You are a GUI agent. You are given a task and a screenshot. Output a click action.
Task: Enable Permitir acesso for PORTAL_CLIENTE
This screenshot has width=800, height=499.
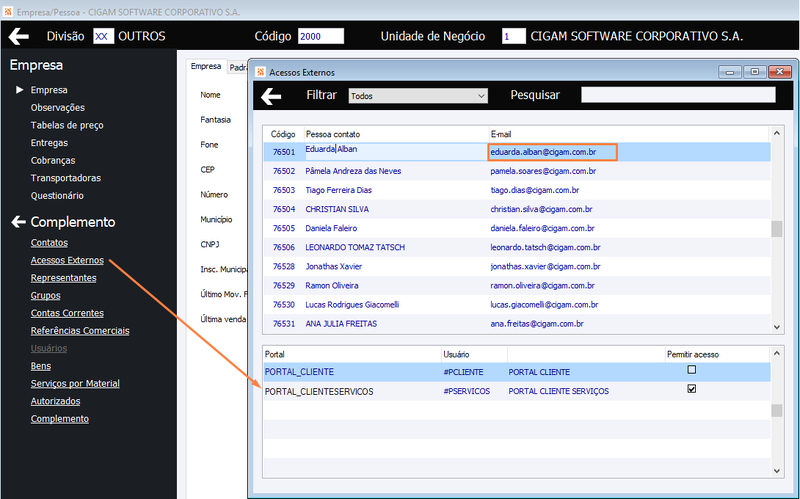pos(691,369)
